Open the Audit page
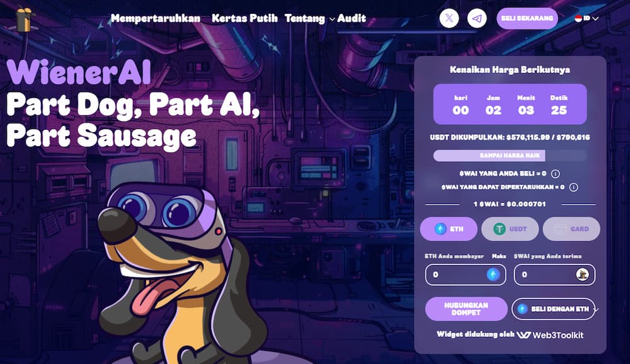The width and height of the screenshot is (630, 364). [352, 18]
